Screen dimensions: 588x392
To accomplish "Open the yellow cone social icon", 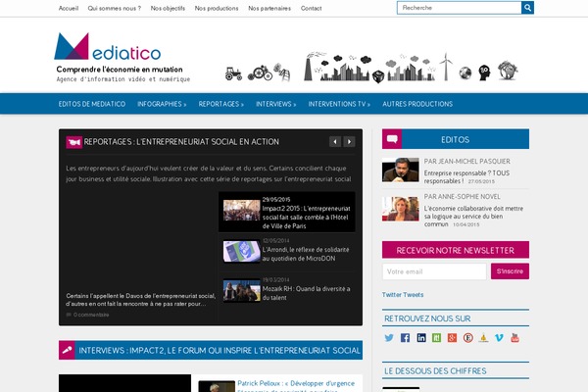I will (x=483, y=337).
